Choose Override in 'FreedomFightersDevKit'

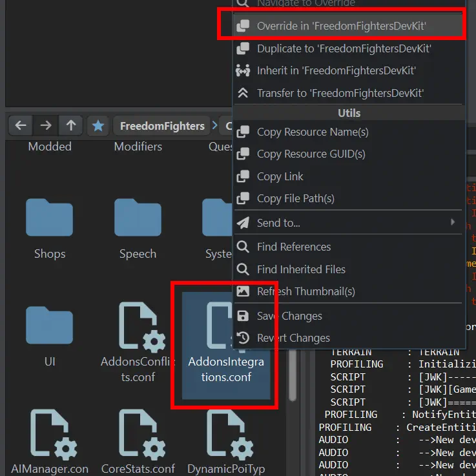coord(341,26)
